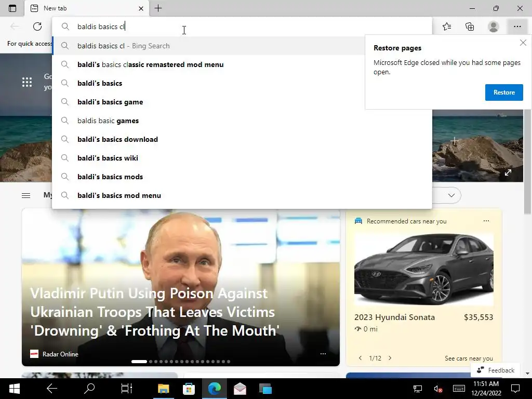Screen dimensions: 532x399
Task: Open File Explorer from taskbar
Action: pyautogui.click(x=163, y=389)
